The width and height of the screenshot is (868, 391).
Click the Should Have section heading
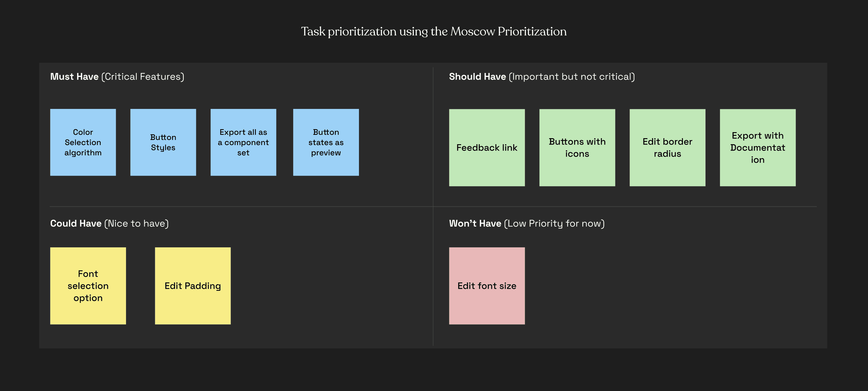(x=477, y=77)
